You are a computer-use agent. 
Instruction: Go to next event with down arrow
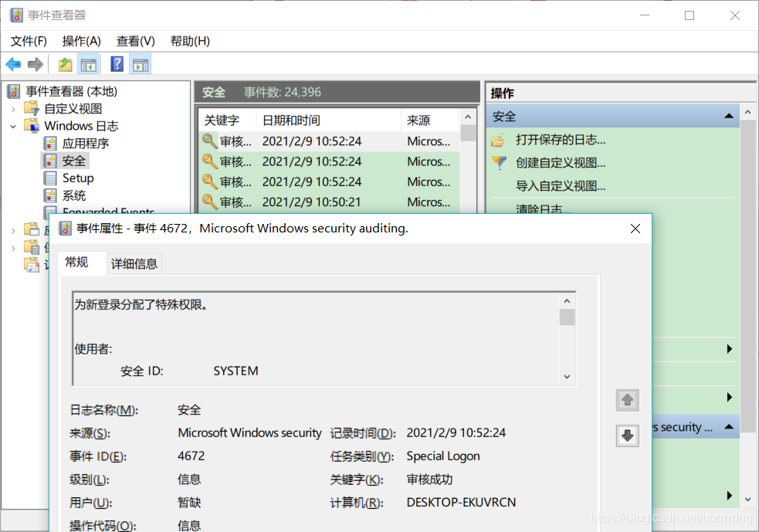click(x=627, y=435)
